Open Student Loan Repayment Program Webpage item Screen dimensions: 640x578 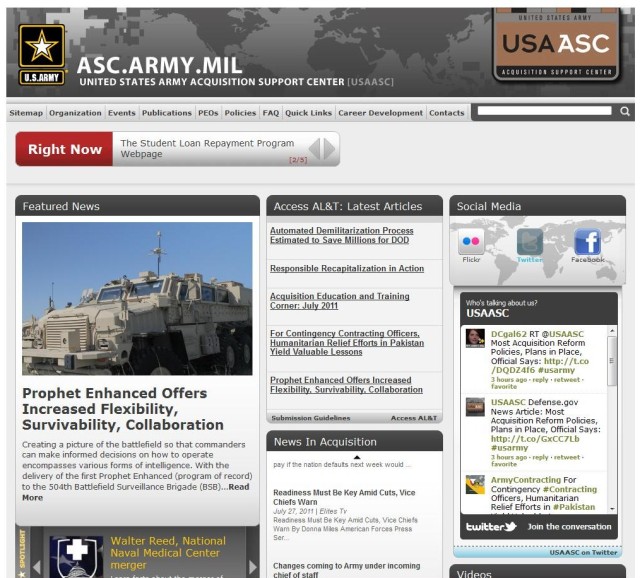[207, 149]
